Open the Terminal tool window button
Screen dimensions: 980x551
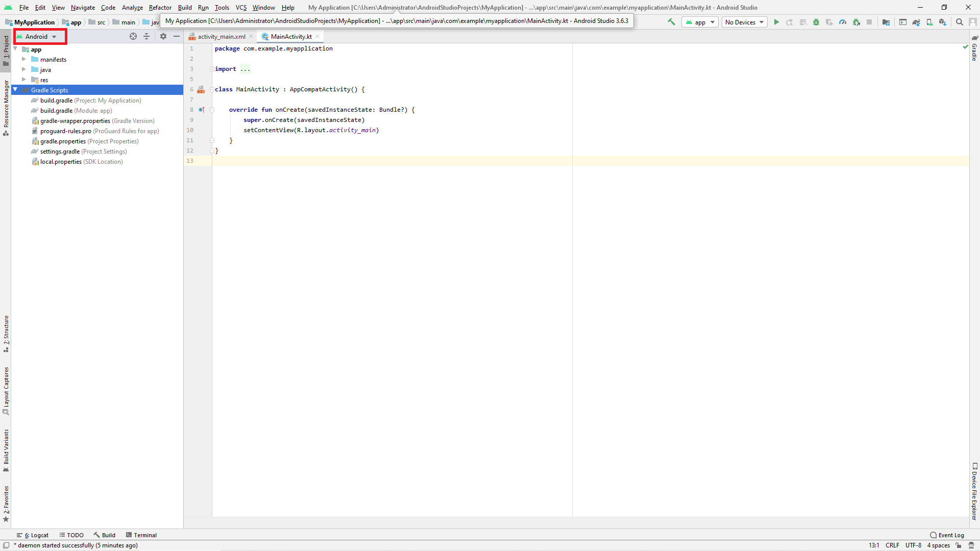click(x=141, y=535)
